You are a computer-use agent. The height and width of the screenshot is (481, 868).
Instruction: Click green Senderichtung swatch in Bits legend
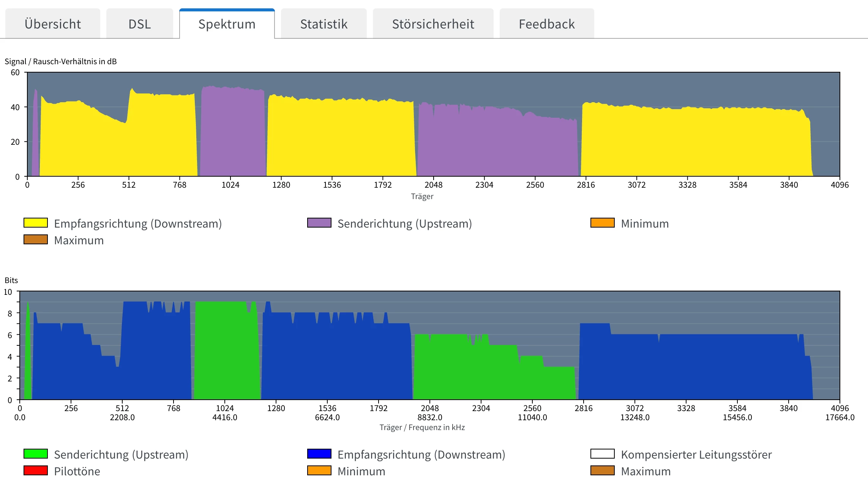pos(36,454)
